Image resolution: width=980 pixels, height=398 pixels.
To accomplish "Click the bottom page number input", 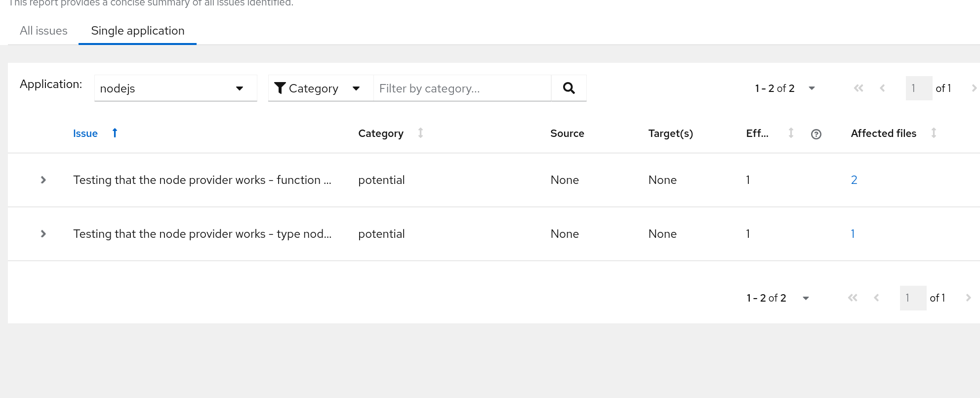I will click(x=913, y=298).
